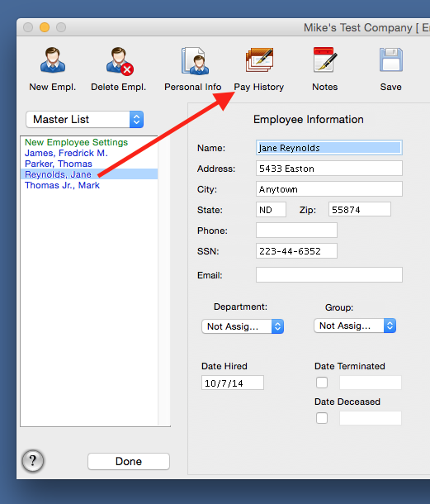This screenshot has height=504, width=430.
Task: Open the Master List dropdown
Action: point(84,119)
